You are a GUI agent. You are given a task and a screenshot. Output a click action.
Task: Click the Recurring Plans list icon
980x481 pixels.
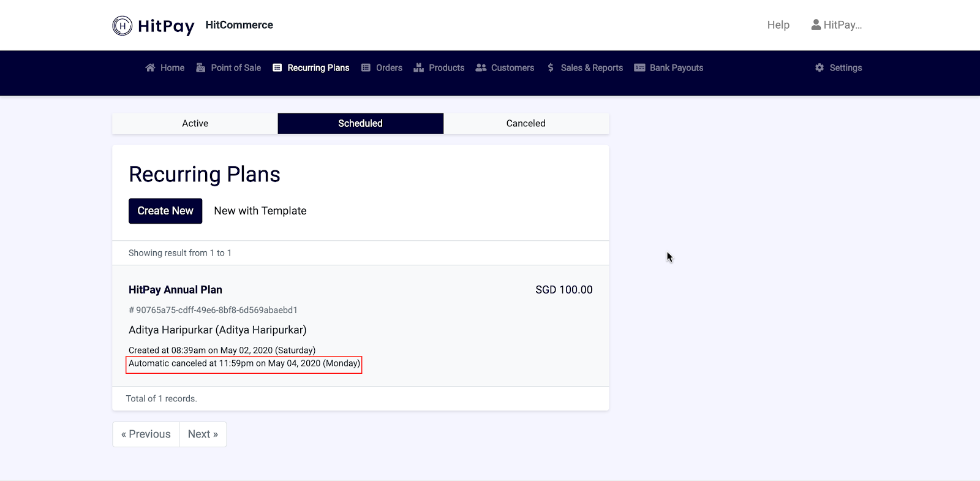click(277, 68)
